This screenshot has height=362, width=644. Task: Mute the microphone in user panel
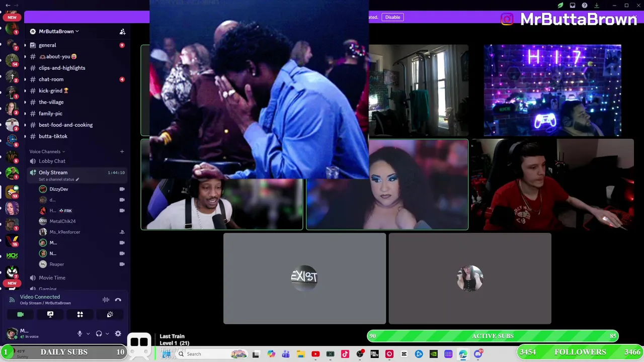79,333
